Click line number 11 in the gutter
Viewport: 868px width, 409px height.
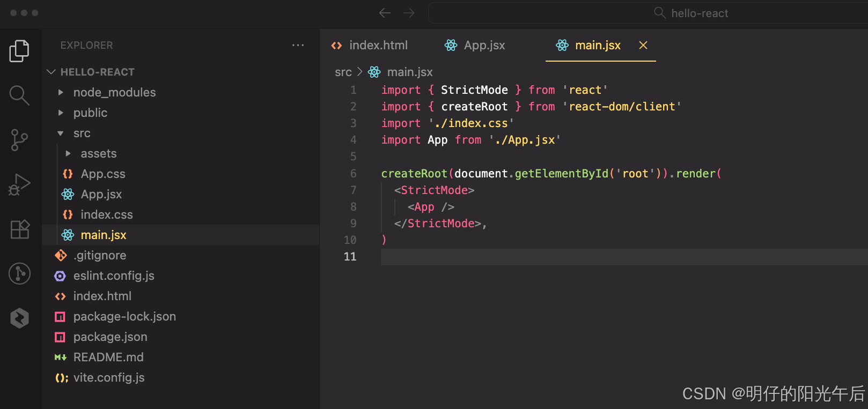coord(350,257)
